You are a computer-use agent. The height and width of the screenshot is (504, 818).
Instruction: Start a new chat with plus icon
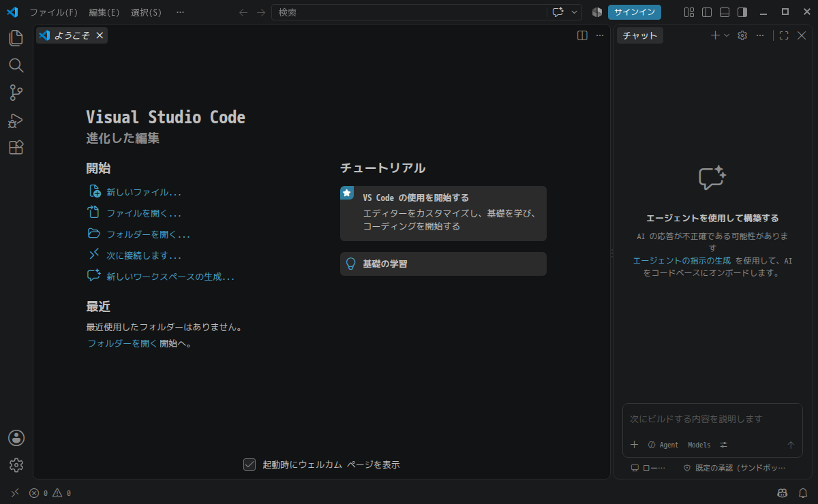(x=715, y=35)
